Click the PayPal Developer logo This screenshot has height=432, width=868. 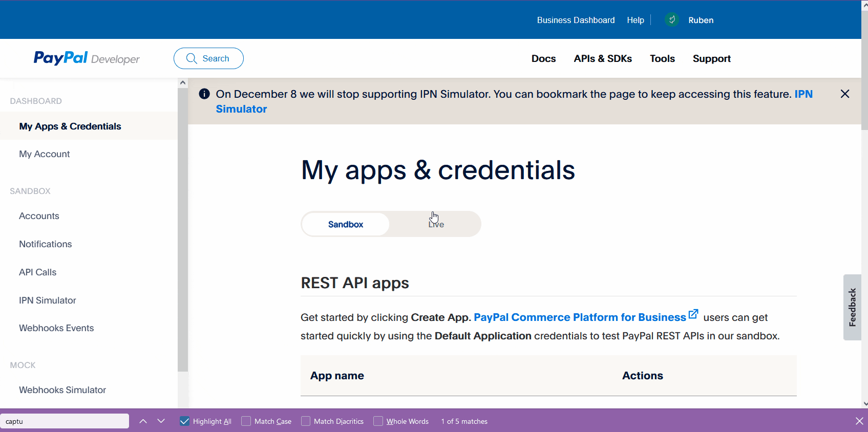(87, 58)
